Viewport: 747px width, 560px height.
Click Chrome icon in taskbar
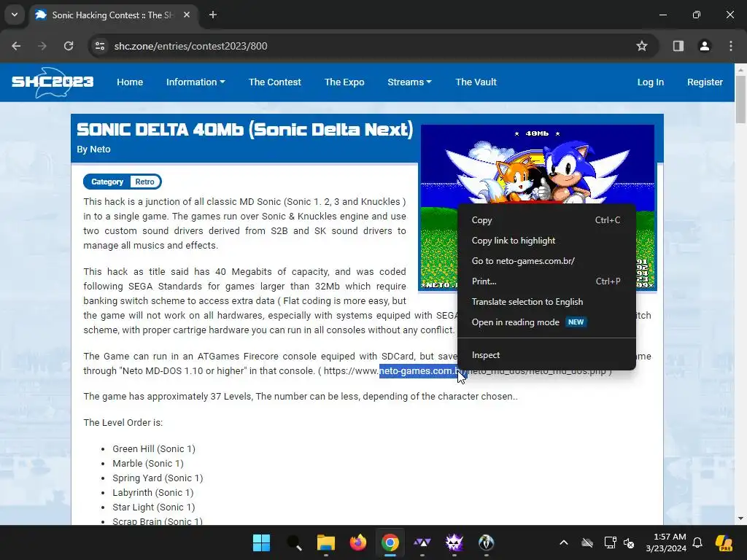point(390,542)
